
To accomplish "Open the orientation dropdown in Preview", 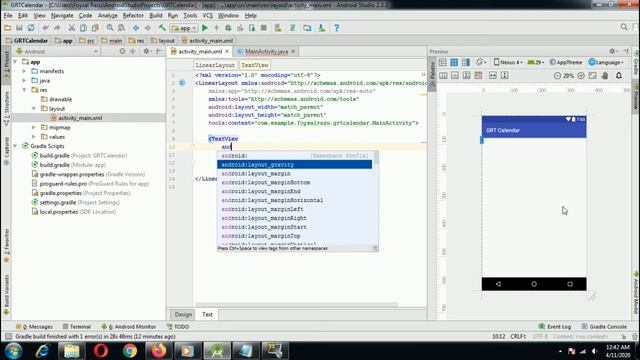I will point(481,62).
